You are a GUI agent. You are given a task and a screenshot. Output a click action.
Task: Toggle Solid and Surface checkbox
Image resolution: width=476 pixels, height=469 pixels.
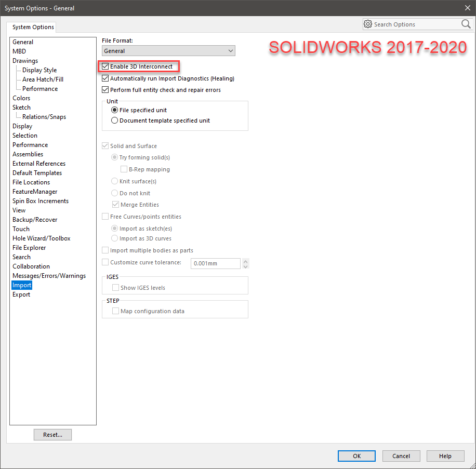click(x=105, y=145)
